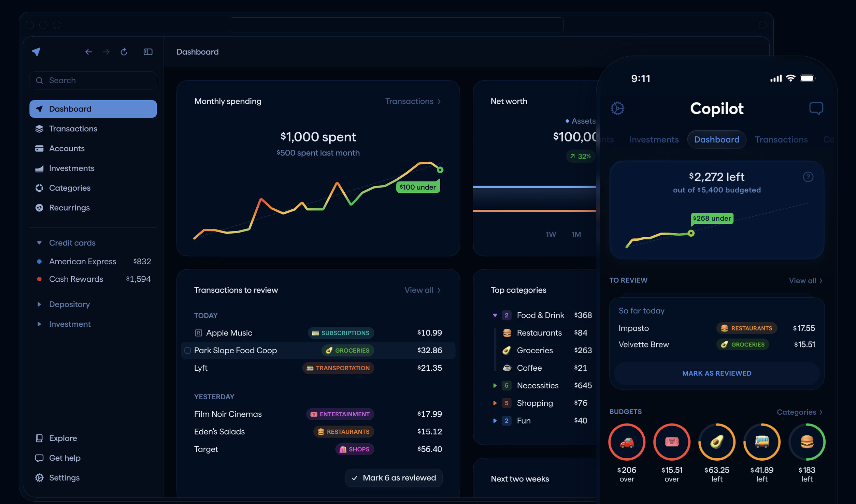Expand the Depository section
This screenshot has height=504, width=856.
(x=39, y=304)
